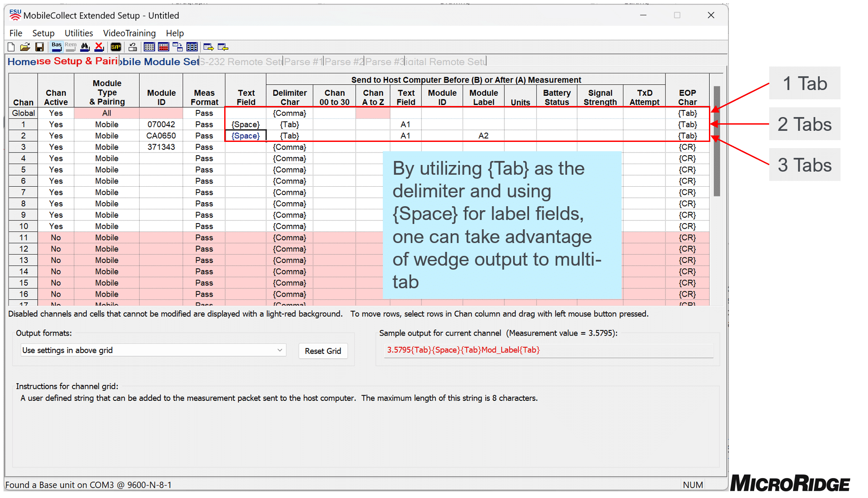Viewport: 868px width, 498px height.
Task: Click the S/P toolbar icon
Action: [x=116, y=47]
